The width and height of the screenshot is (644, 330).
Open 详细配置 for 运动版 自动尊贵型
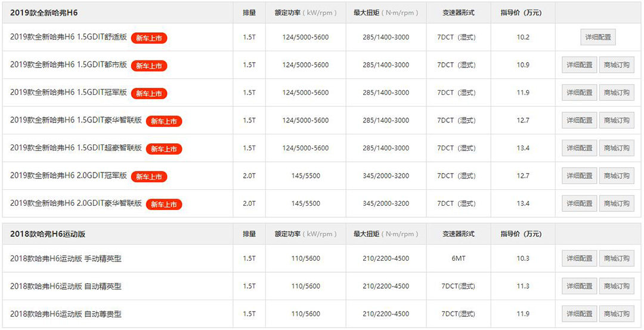coord(579,314)
